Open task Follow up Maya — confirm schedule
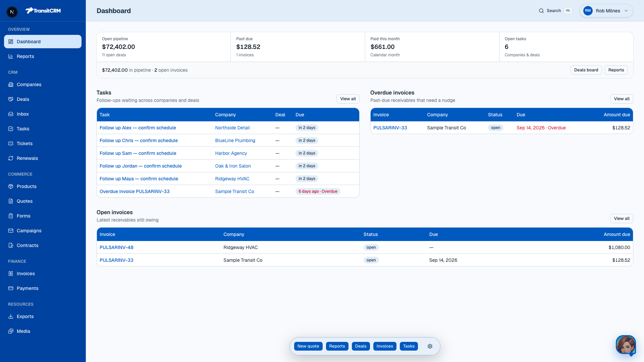This screenshot has height=362, width=644. pos(139,179)
